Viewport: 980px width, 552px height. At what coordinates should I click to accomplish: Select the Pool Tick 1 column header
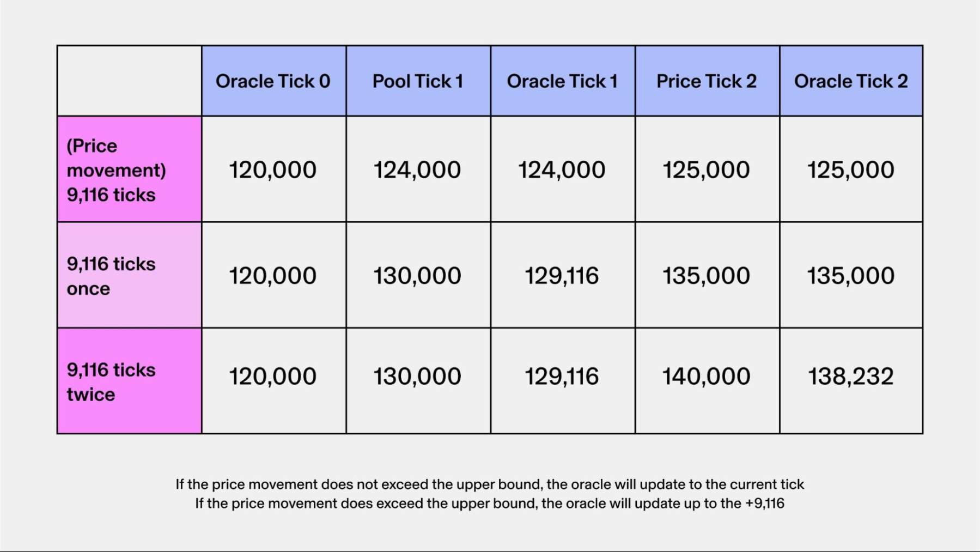pos(418,81)
